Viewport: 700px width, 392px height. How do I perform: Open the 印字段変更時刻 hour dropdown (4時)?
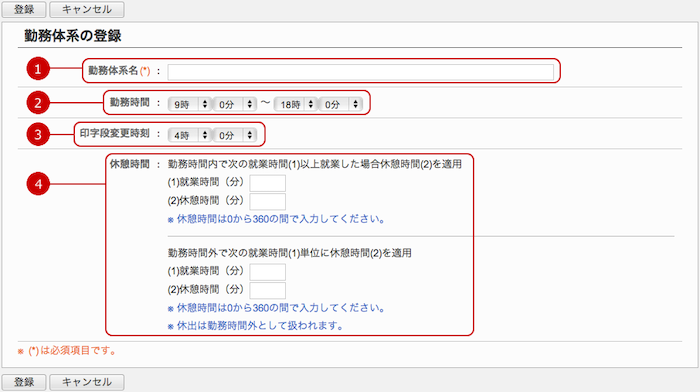click(x=189, y=135)
